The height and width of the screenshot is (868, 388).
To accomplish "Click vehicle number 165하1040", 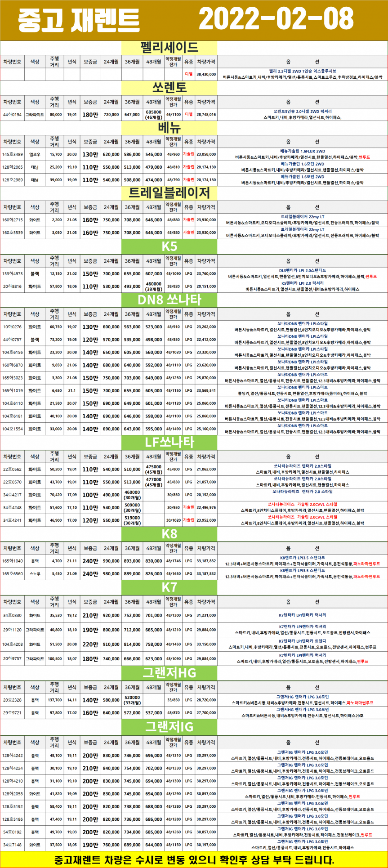I will point(12,561).
